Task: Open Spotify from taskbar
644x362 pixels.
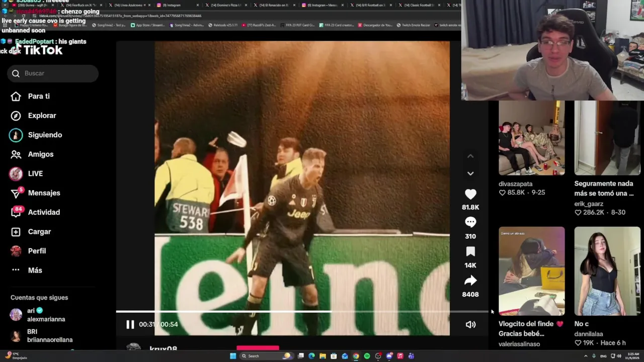Action: tap(367, 356)
